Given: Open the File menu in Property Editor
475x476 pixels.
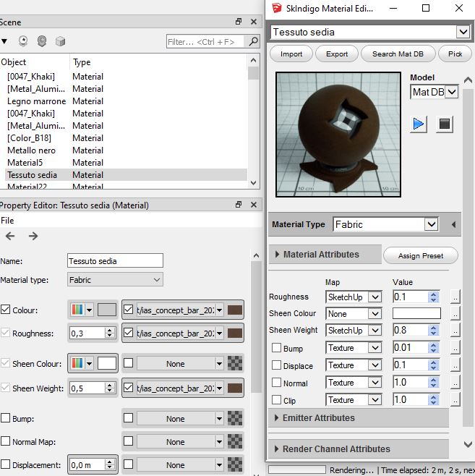Looking at the screenshot, I should (7, 221).
